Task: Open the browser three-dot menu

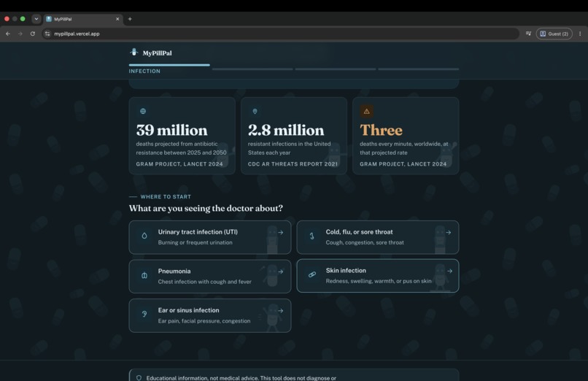Action: (x=580, y=34)
